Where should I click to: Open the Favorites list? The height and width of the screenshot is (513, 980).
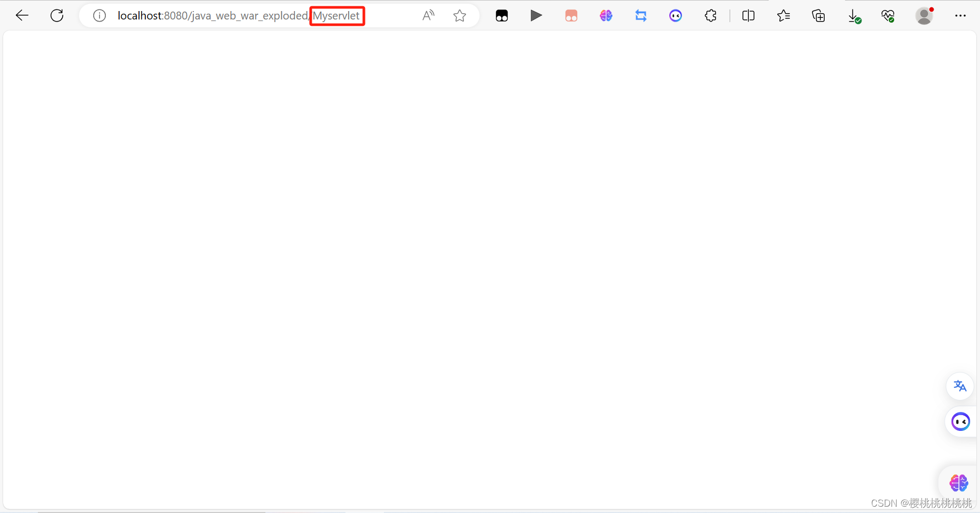784,16
